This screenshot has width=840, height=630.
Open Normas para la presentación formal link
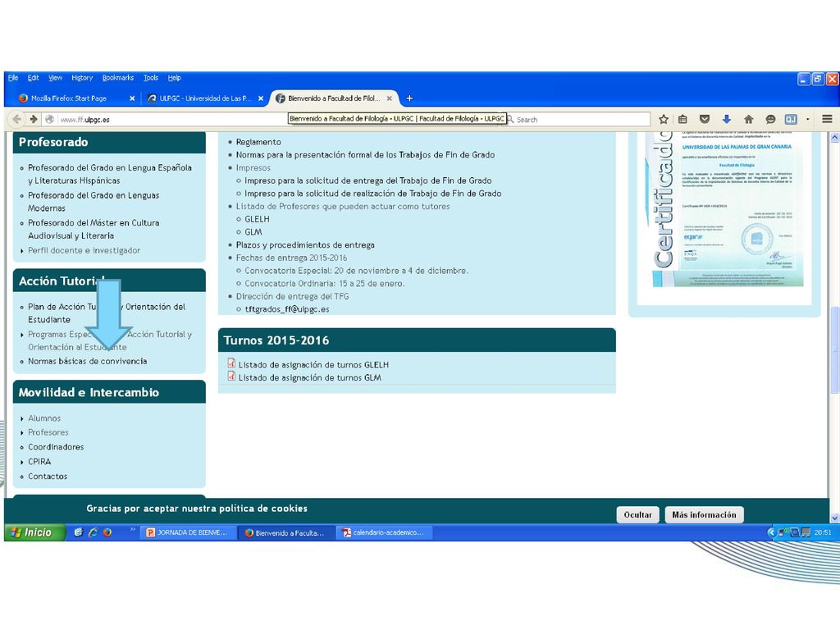click(365, 155)
